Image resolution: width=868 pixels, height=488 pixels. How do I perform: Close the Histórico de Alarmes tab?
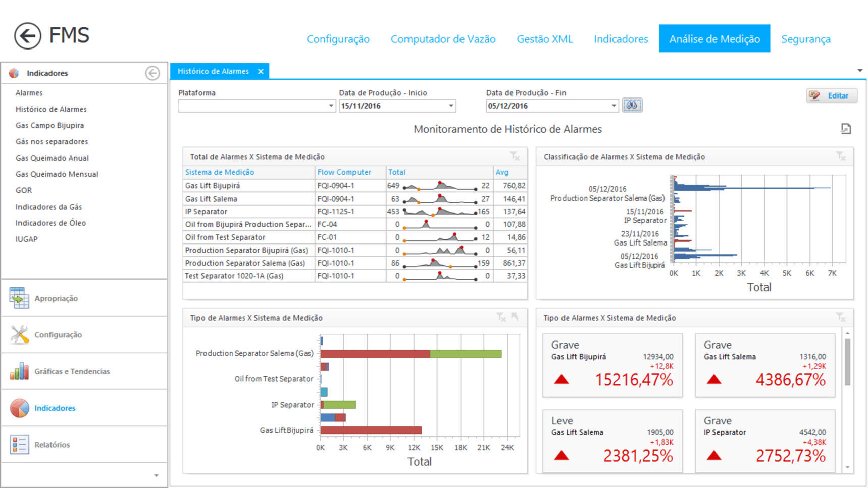tap(261, 72)
